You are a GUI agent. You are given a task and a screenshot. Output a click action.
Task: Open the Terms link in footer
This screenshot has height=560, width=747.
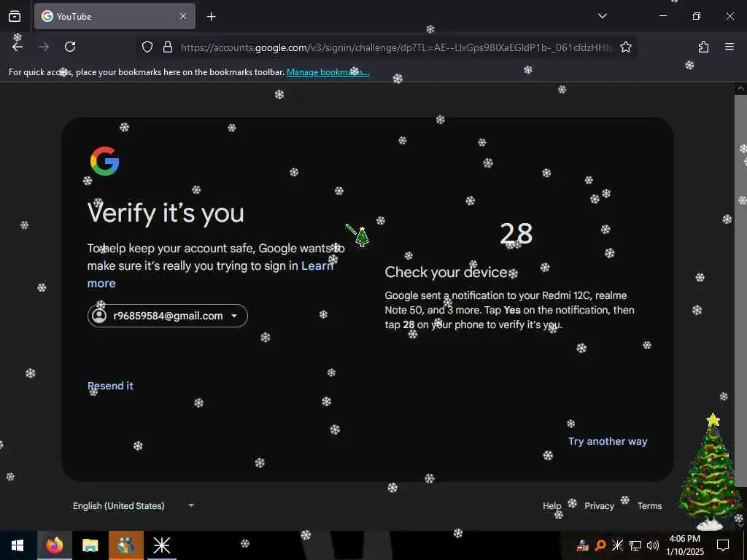coord(649,506)
